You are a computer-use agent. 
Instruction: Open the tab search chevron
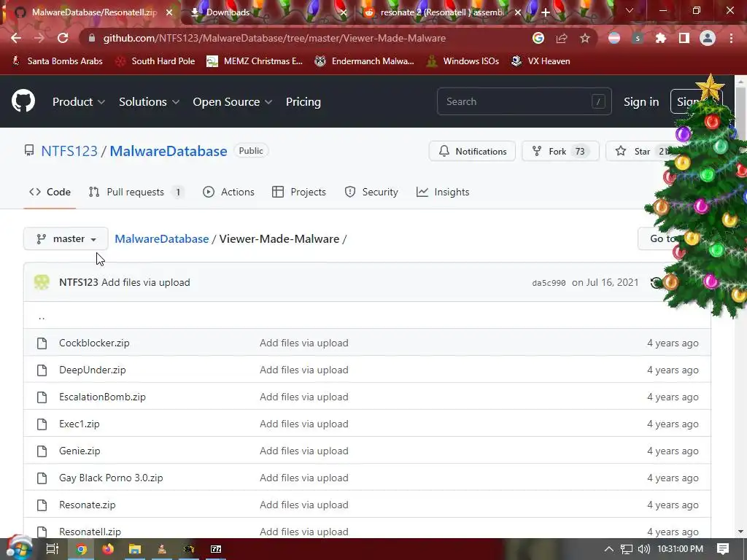coord(630,10)
